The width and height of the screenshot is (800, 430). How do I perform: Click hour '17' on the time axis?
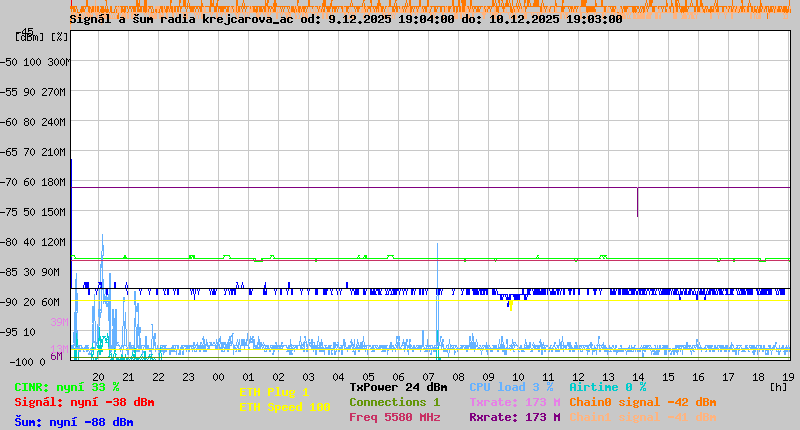click(x=729, y=377)
